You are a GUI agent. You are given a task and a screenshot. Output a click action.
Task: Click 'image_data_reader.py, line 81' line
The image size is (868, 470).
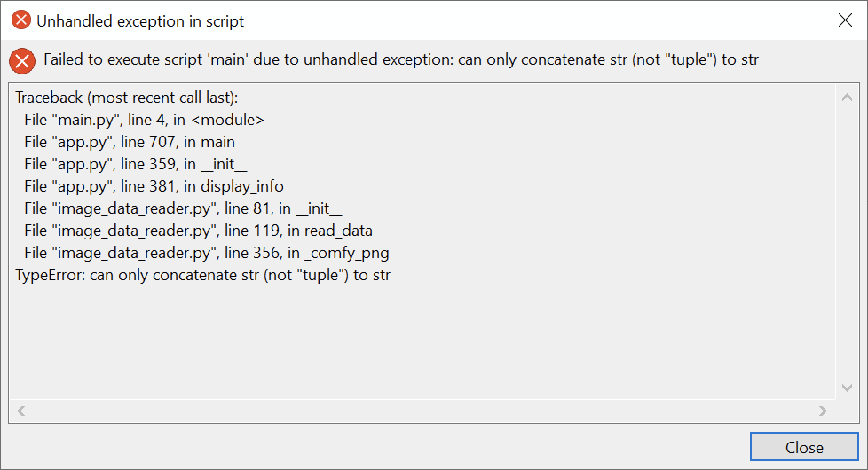(183, 208)
